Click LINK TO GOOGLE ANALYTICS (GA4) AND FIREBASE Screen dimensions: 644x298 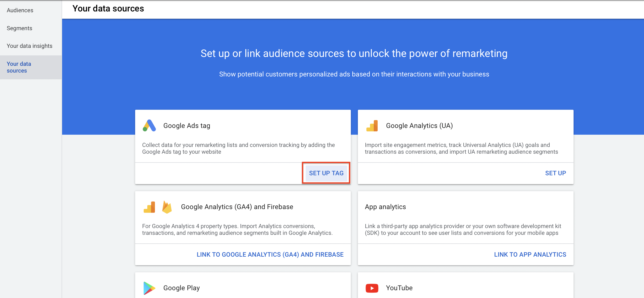coord(270,255)
